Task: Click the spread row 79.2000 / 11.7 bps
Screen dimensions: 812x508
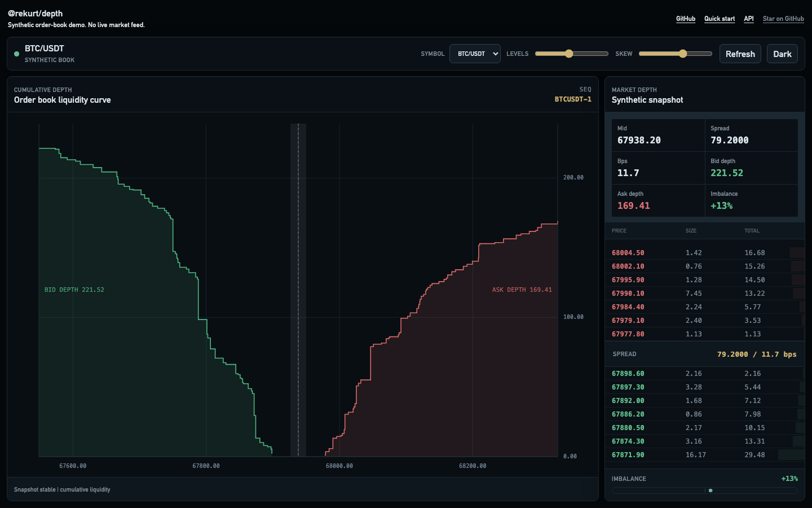Action: [705, 354]
